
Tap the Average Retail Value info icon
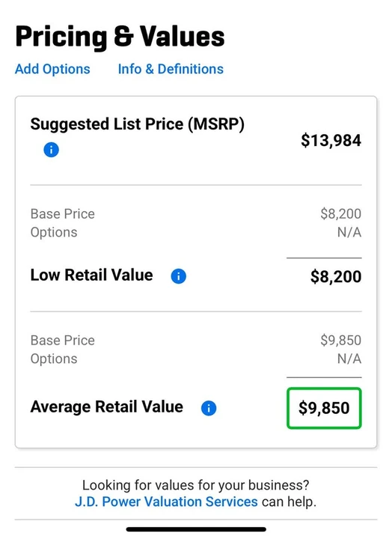209,408
